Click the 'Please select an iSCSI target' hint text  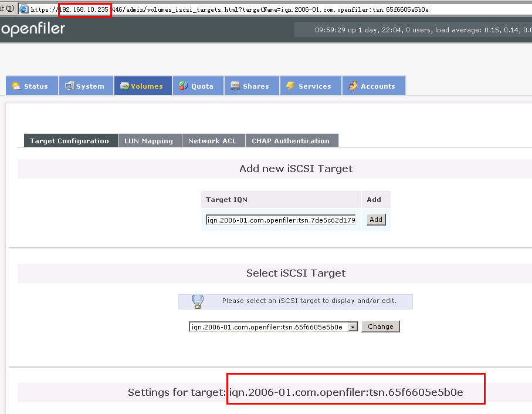point(309,301)
